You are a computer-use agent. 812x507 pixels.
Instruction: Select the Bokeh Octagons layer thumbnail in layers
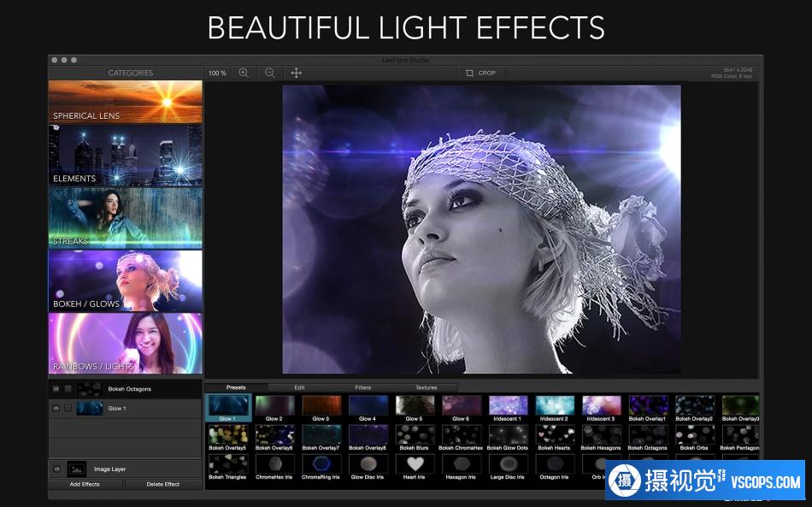[89, 389]
